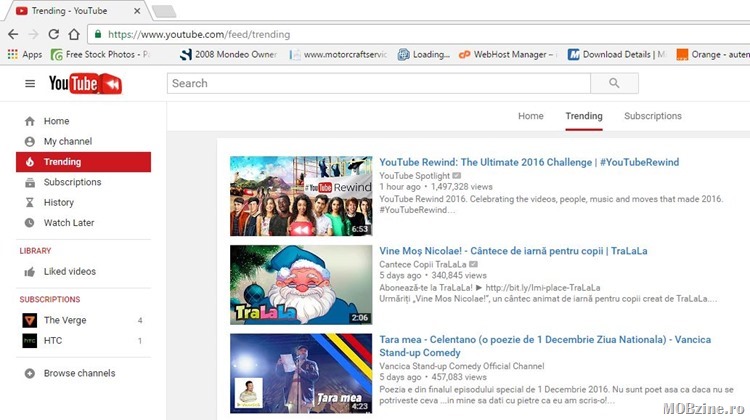The image size is (750, 420).
Task: Visit Vancica Stand-up Comedy Official Channel
Action: point(462,366)
